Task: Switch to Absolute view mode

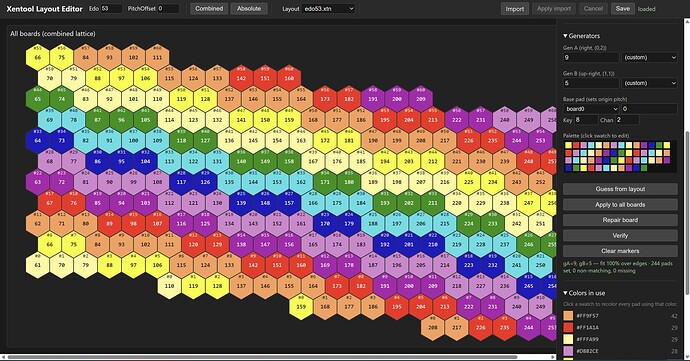Action: click(x=249, y=8)
